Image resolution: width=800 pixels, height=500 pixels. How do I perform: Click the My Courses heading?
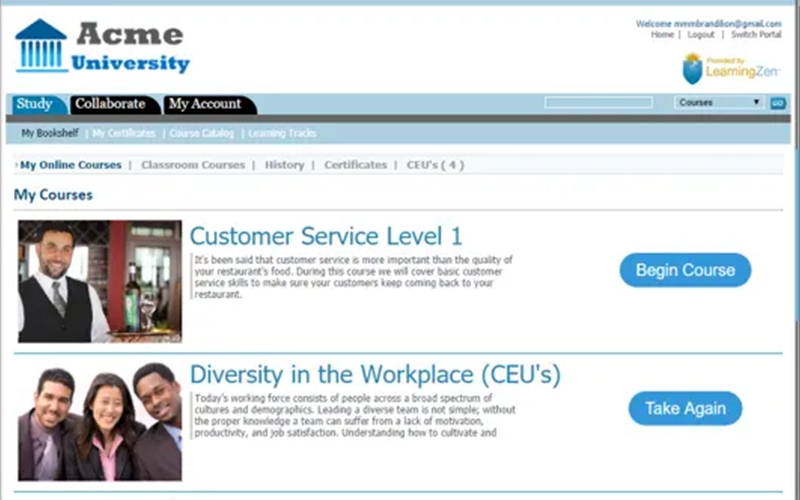(53, 195)
